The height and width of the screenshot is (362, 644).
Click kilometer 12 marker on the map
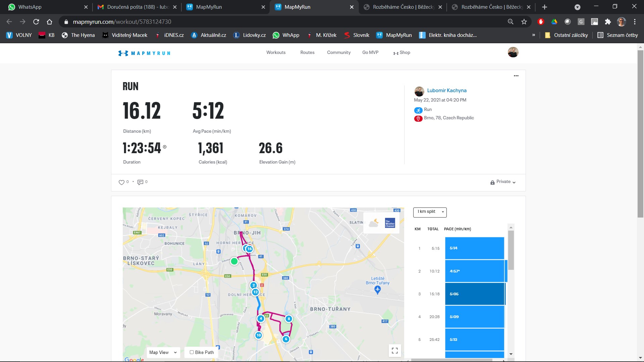click(x=256, y=292)
